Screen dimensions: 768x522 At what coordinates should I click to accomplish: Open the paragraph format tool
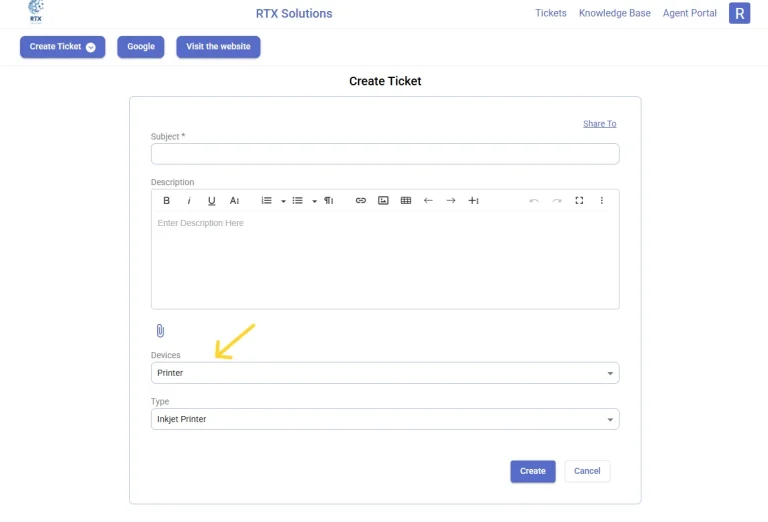tap(329, 200)
